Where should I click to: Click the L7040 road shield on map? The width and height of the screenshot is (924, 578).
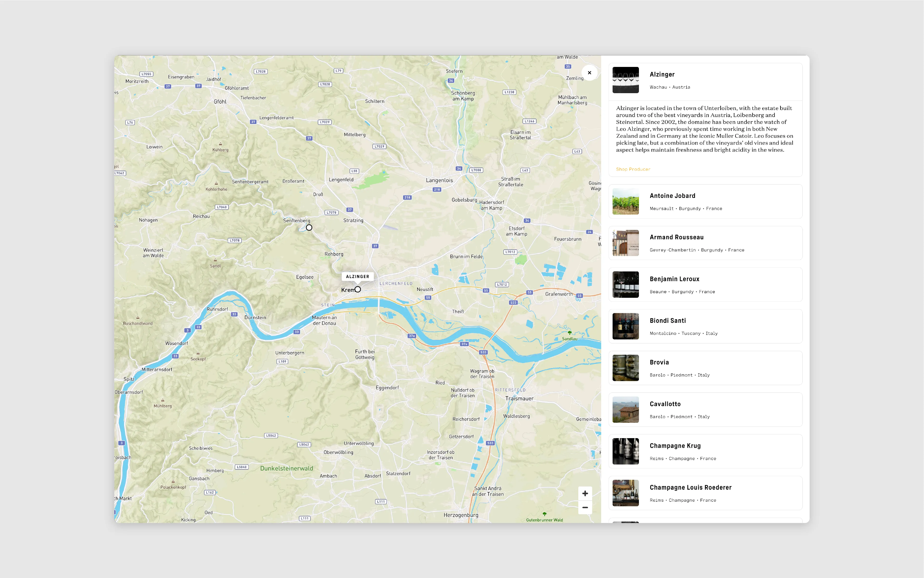pos(222,207)
